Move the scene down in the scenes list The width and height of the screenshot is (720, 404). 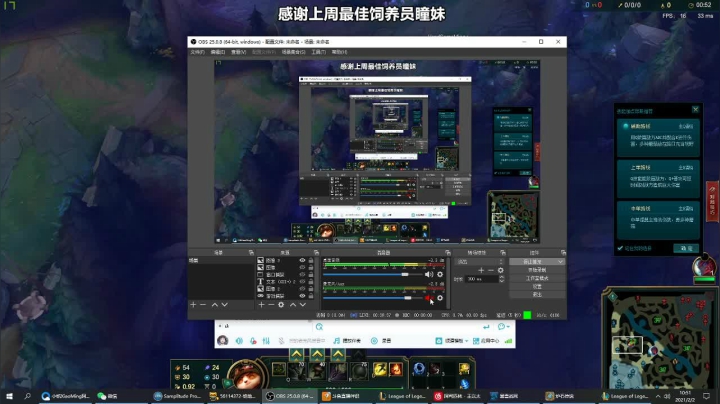[x=225, y=305]
